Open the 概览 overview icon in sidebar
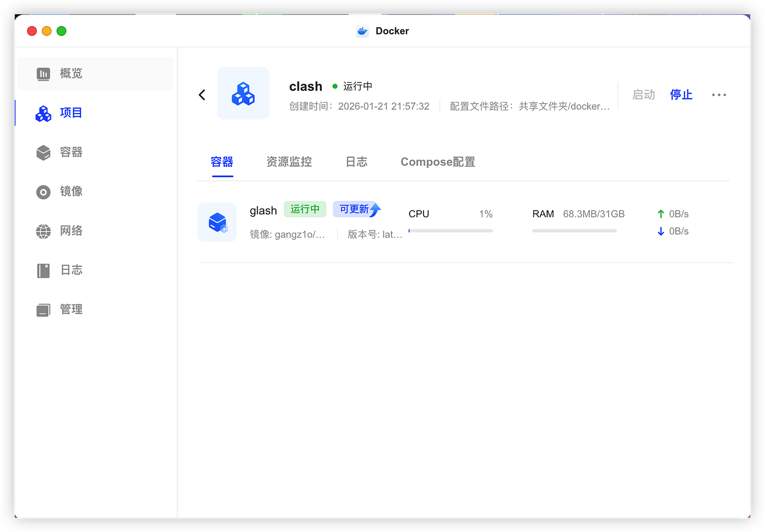The image size is (765, 532). coord(43,74)
